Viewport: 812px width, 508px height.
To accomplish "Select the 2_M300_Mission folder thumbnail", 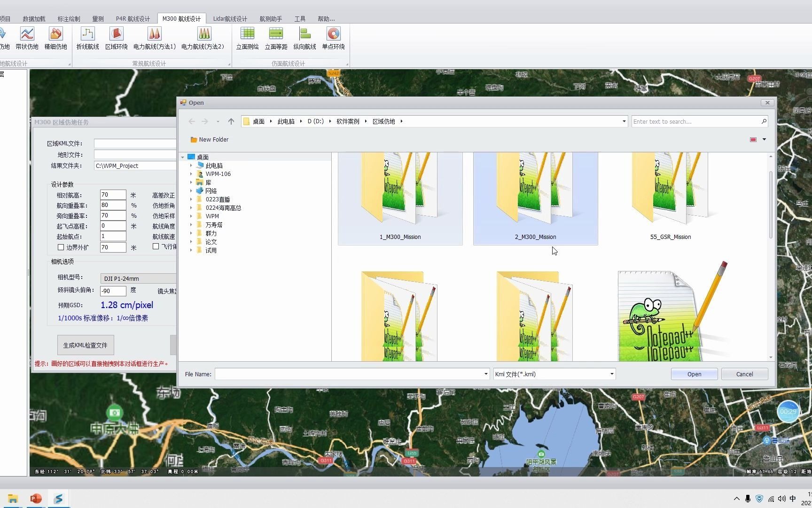I will 535,198.
